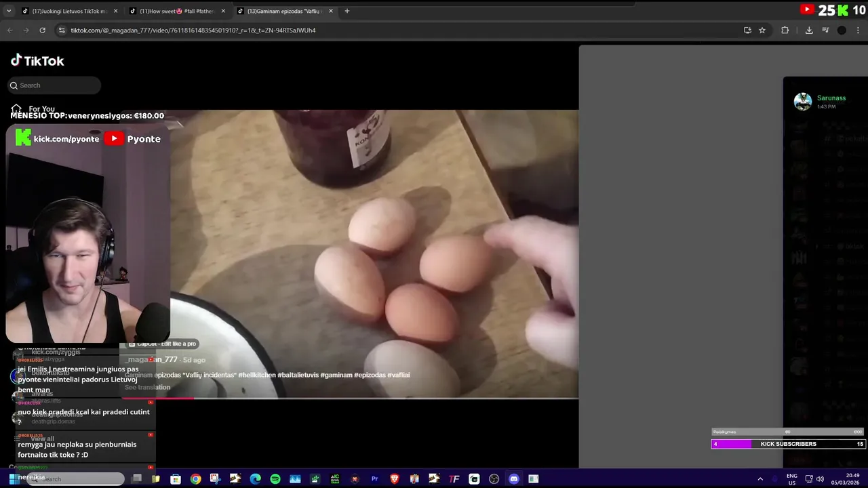This screenshot has width=868, height=488.
Task: Close the 'Gaminam epizodas' tab
Action: [x=331, y=11]
